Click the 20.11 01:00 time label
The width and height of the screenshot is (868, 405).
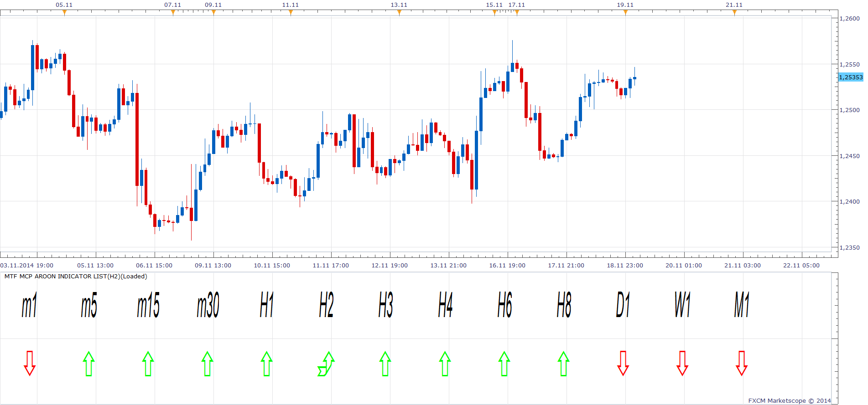pyautogui.click(x=684, y=266)
